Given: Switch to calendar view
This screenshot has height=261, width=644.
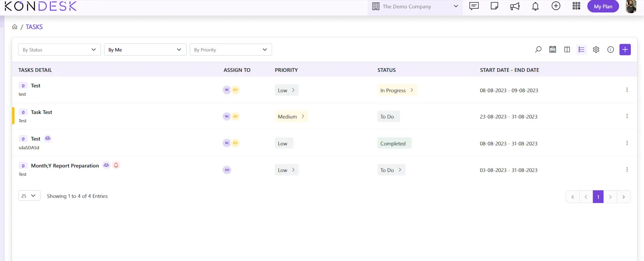Looking at the screenshot, I should pos(553,50).
